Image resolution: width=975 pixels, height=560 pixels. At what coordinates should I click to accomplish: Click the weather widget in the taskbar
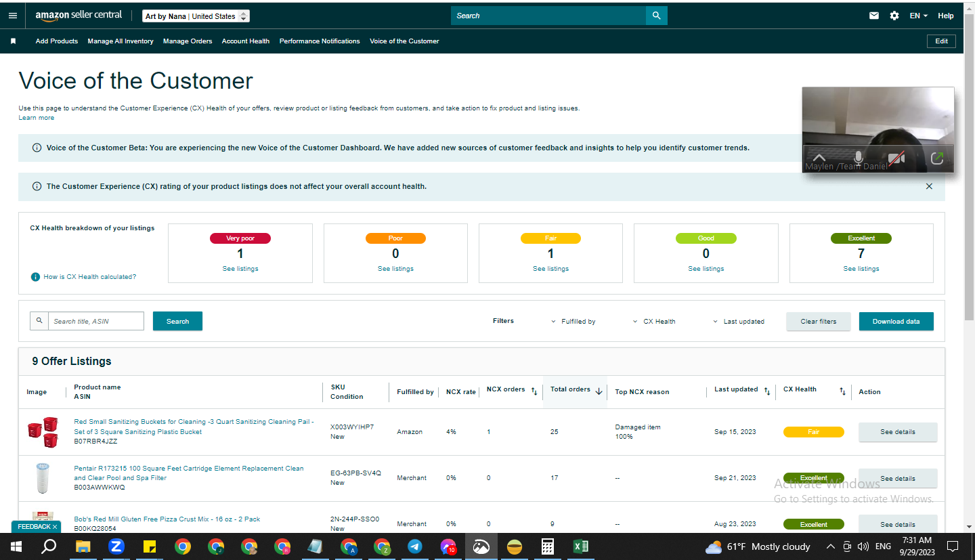[x=758, y=546]
